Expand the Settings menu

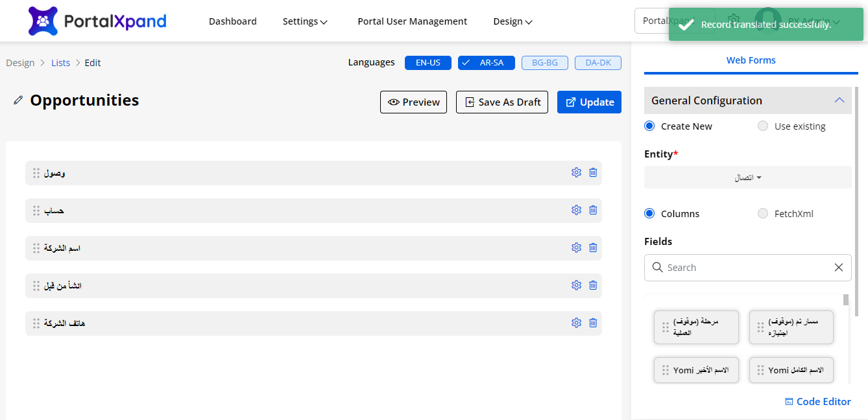point(305,21)
